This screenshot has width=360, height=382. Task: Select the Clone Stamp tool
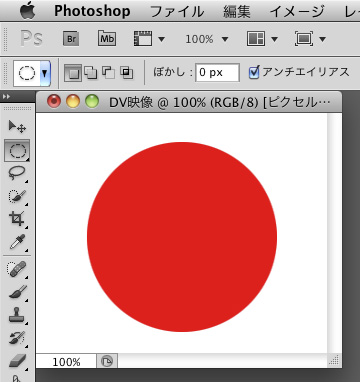tap(17, 315)
